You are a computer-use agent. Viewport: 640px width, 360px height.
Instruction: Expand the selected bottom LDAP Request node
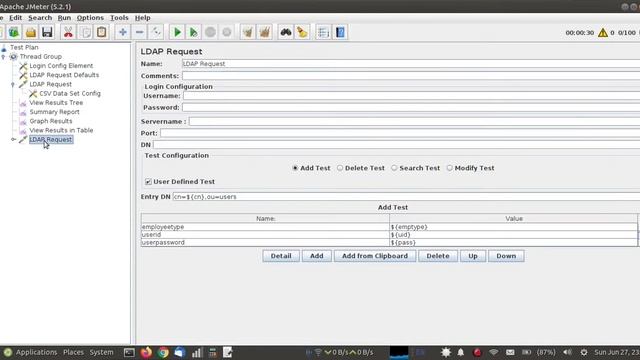coord(13,140)
